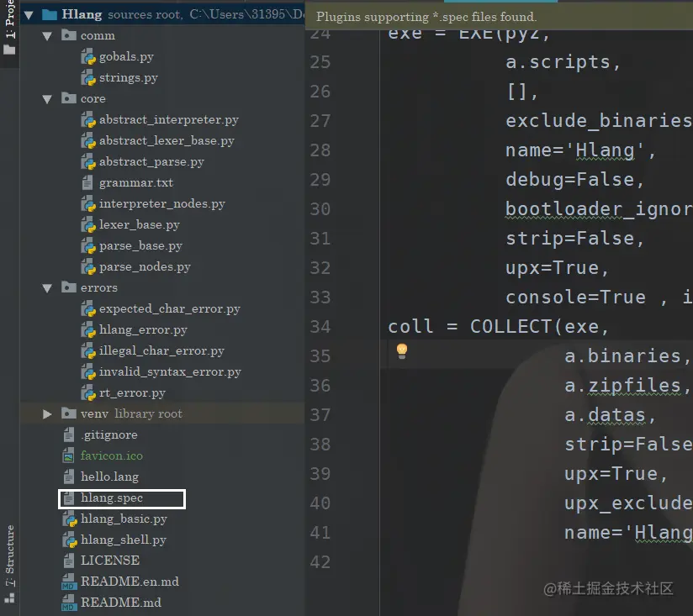Select the hello.lang file name
Screen dimensions: 693x616
tap(109, 476)
